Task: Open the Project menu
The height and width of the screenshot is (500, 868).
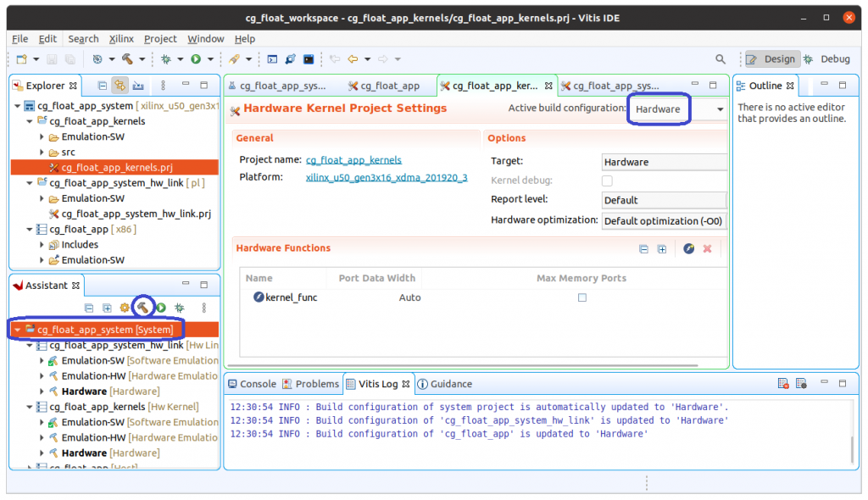Action: coord(160,39)
